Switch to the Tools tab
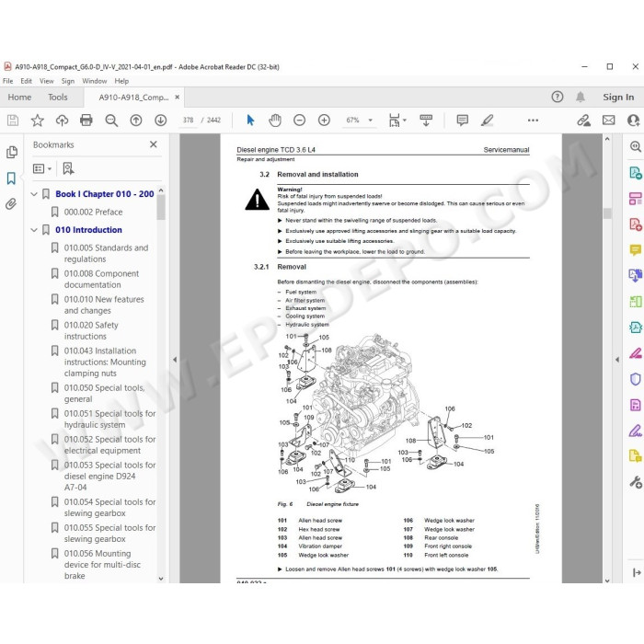 tap(57, 98)
